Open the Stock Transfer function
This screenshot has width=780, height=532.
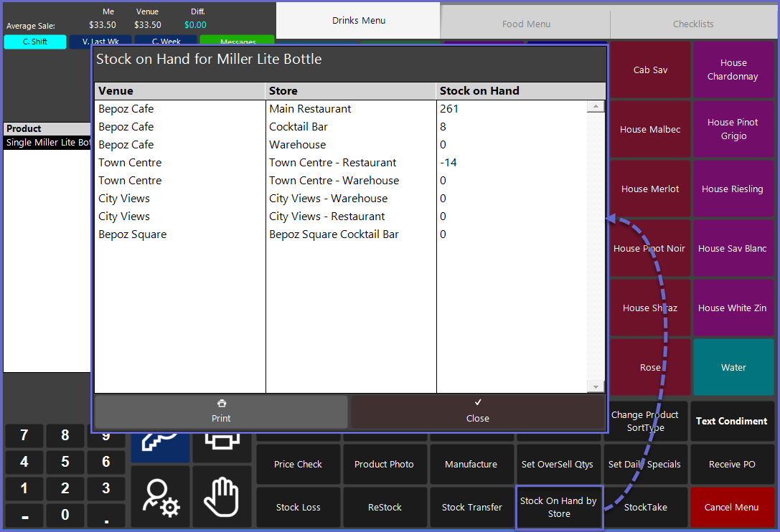[x=471, y=507]
